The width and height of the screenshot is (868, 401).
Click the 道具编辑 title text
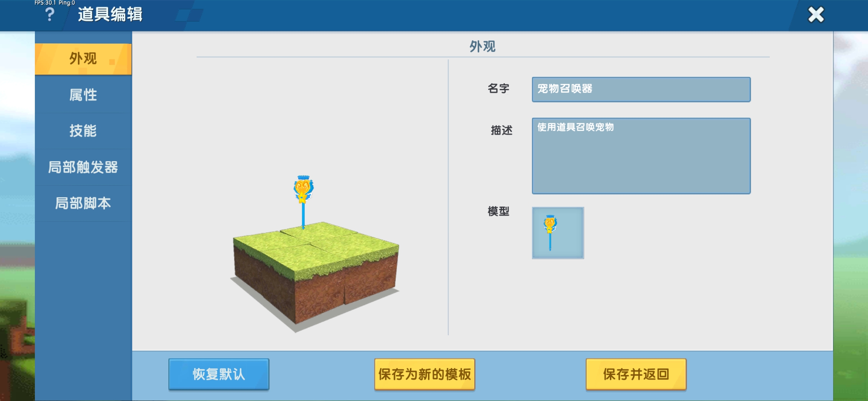click(110, 15)
